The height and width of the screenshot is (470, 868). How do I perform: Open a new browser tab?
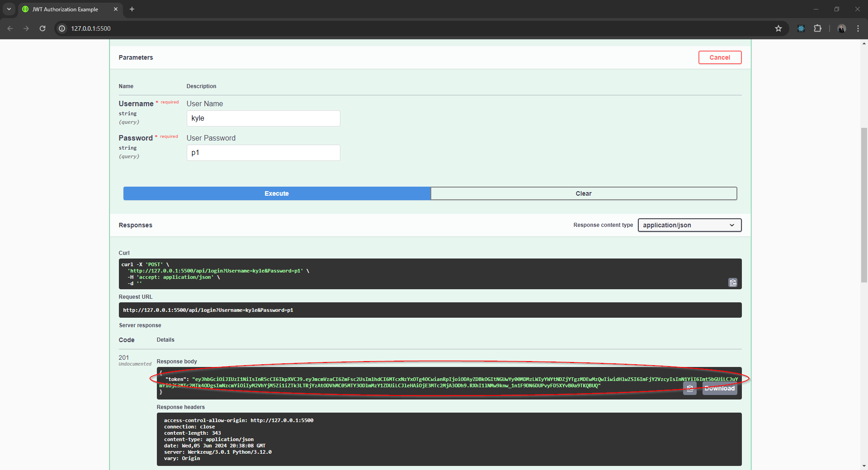pos(132,9)
